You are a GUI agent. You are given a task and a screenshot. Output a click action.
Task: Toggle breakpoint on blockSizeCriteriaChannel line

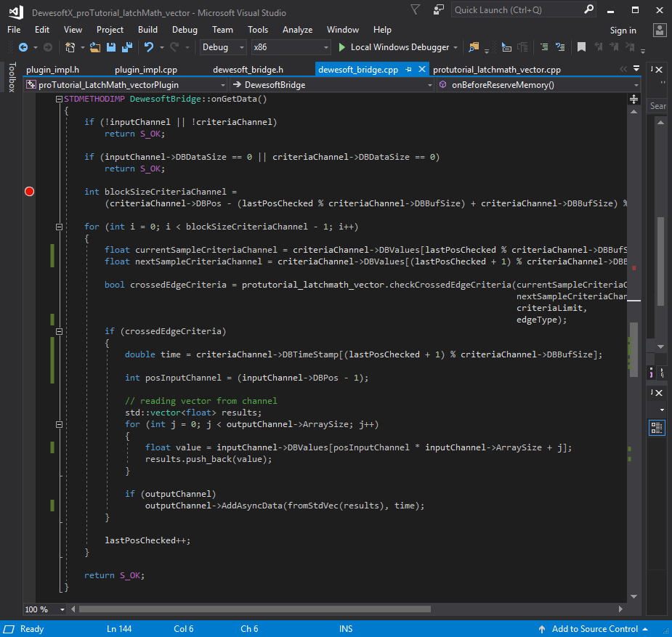point(29,192)
